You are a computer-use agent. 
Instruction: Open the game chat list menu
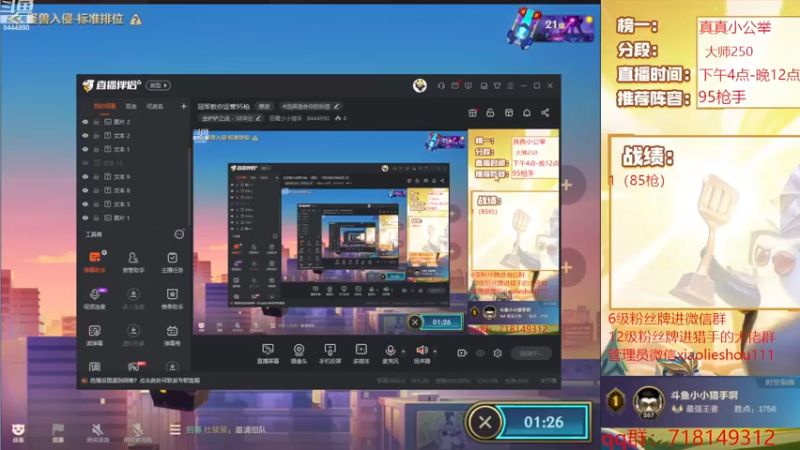coord(175,430)
